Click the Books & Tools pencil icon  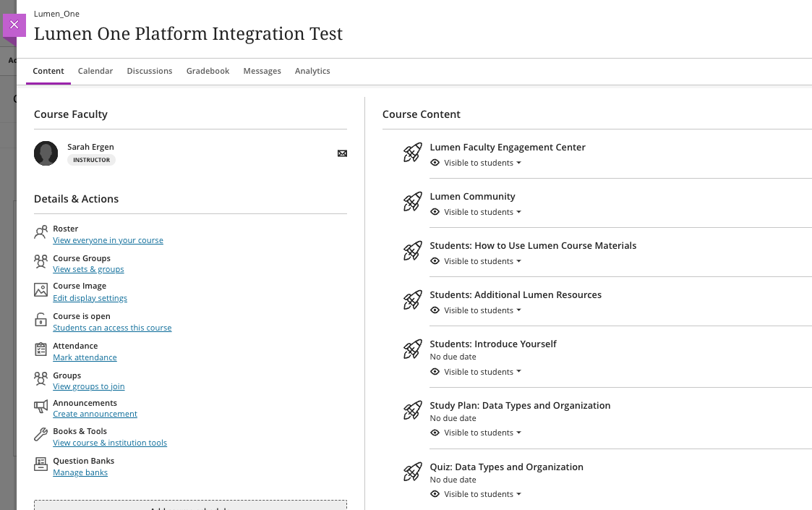tap(40, 435)
